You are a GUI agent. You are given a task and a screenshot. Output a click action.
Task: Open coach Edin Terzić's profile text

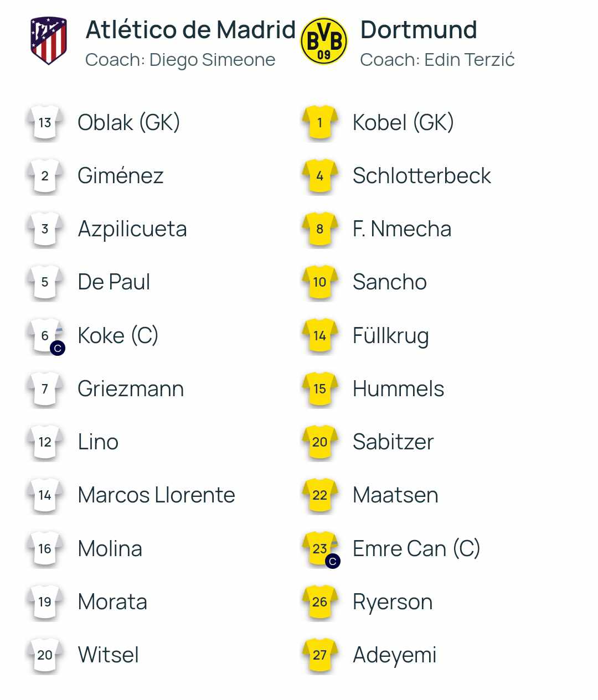pos(437,60)
